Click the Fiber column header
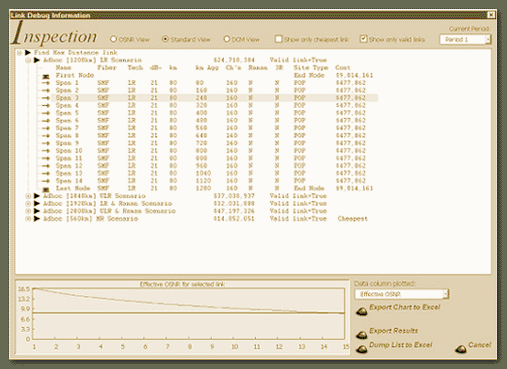The image size is (507, 369). click(x=107, y=68)
